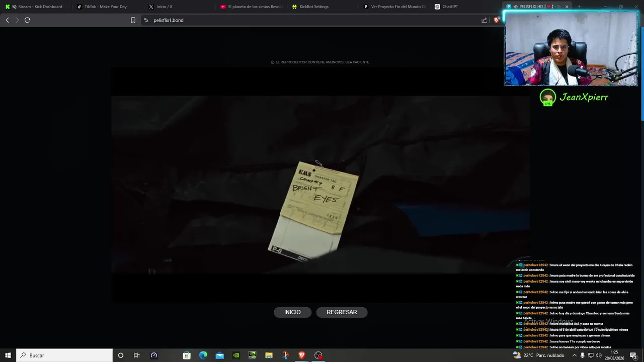Open El planeta de los simios tab

point(252,7)
